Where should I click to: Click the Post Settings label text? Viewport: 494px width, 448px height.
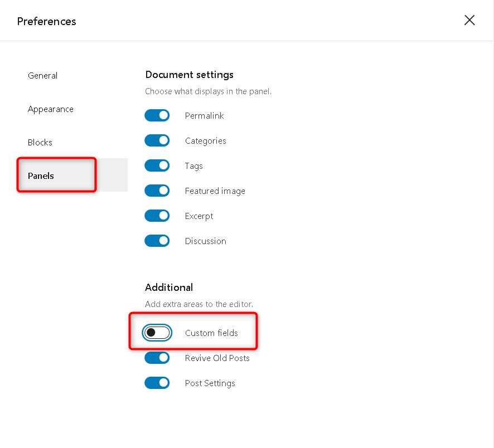click(210, 383)
